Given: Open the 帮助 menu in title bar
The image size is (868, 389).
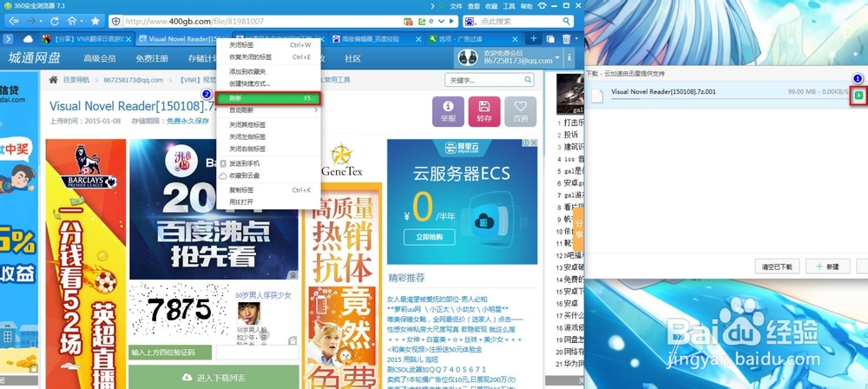Looking at the screenshot, I should coord(527,6).
